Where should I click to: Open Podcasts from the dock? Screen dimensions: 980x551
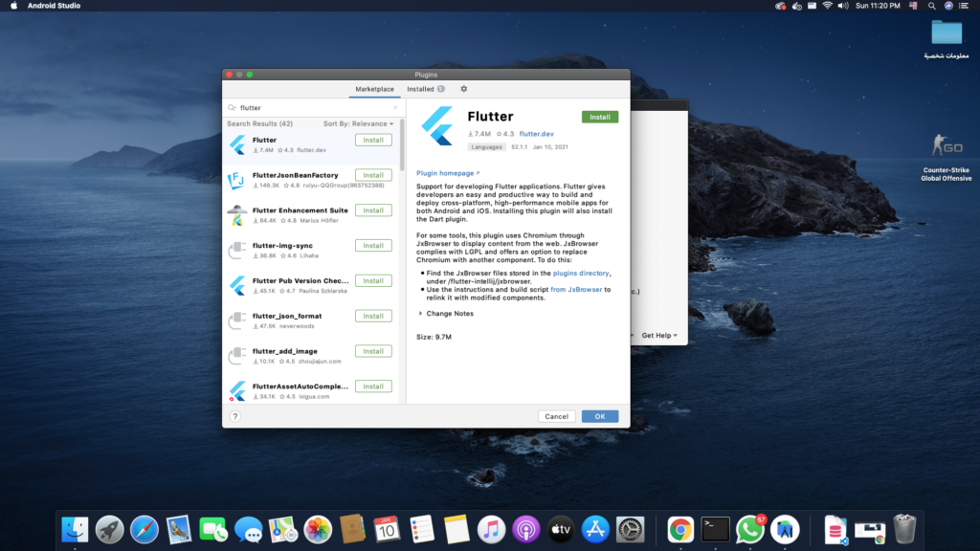(526, 530)
